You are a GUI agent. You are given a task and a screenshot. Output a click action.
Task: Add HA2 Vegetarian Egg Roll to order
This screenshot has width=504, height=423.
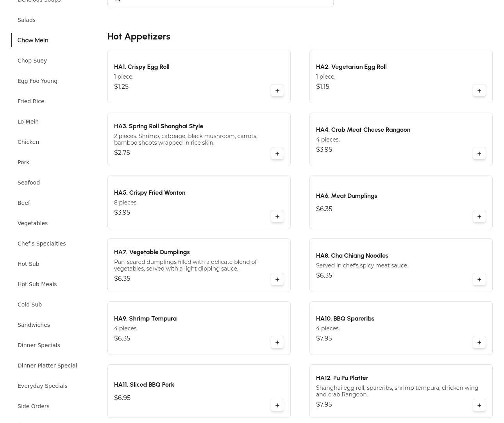479,91
